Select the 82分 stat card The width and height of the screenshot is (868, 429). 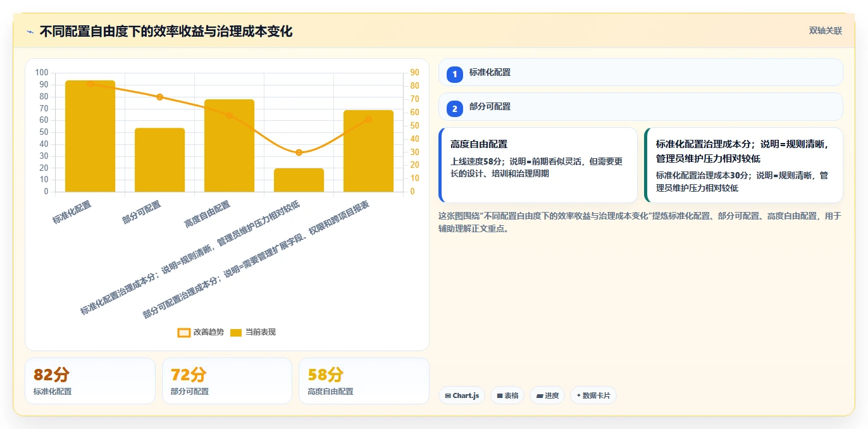coord(90,381)
